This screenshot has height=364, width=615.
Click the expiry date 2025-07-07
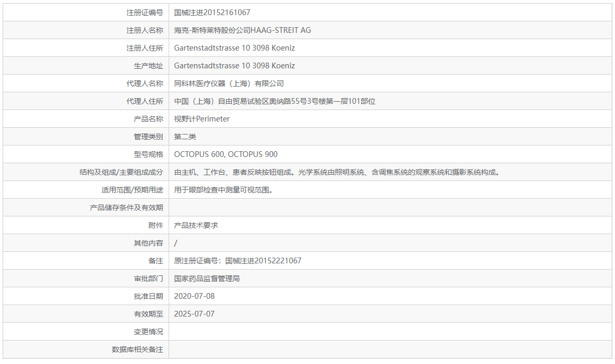tap(196, 313)
